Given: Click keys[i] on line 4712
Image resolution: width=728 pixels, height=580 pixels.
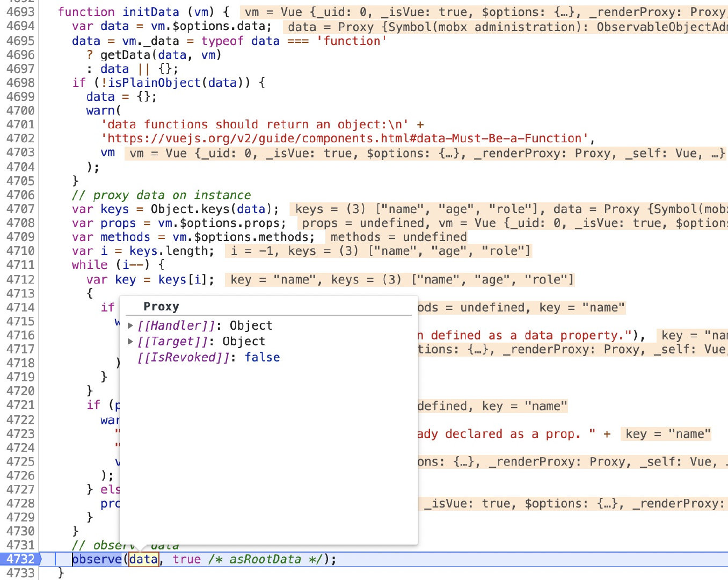Looking at the screenshot, I should click(183, 279).
